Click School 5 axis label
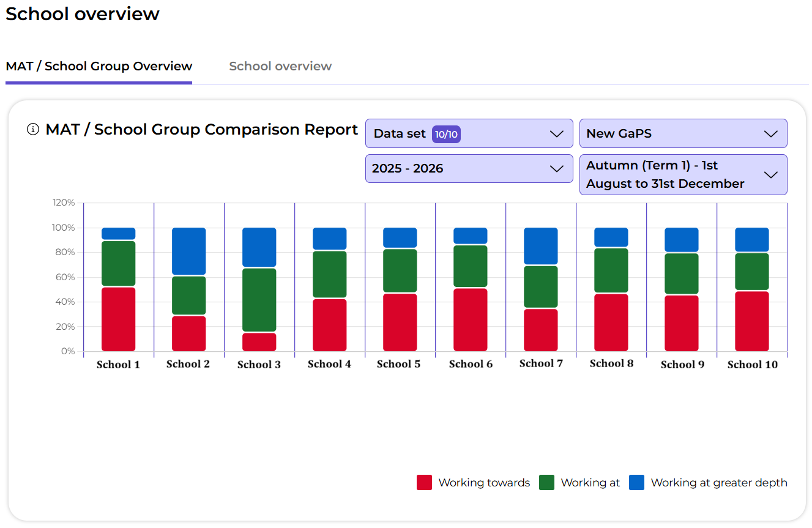The height and width of the screenshot is (528, 812). 398,364
